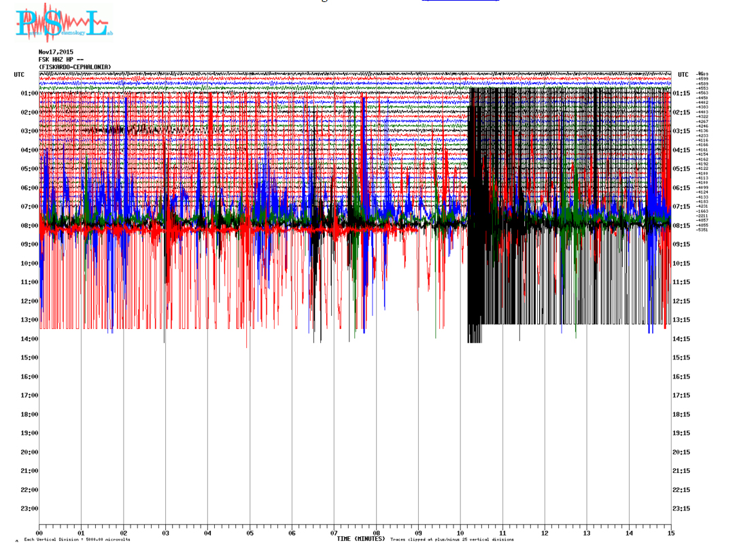Select the 15 minute tick on bottom axis
The image size is (754, 560).
[x=671, y=534]
